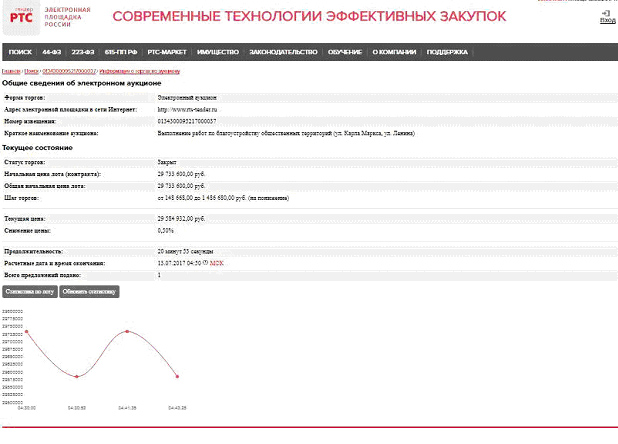Open the ОБУЧЕНИЕ menu item
The image size is (618, 444).
[x=345, y=52]
